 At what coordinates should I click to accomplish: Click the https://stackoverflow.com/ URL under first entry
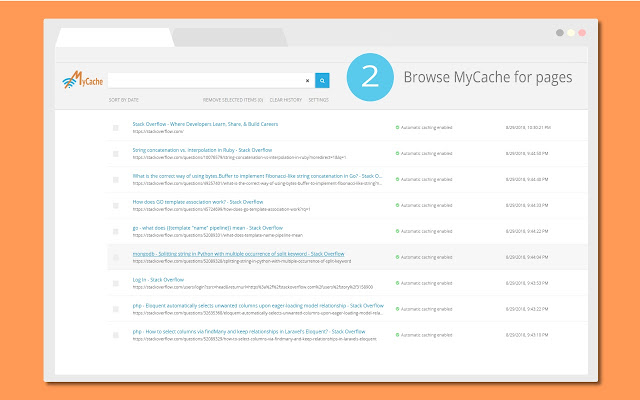tap(158, 131)
